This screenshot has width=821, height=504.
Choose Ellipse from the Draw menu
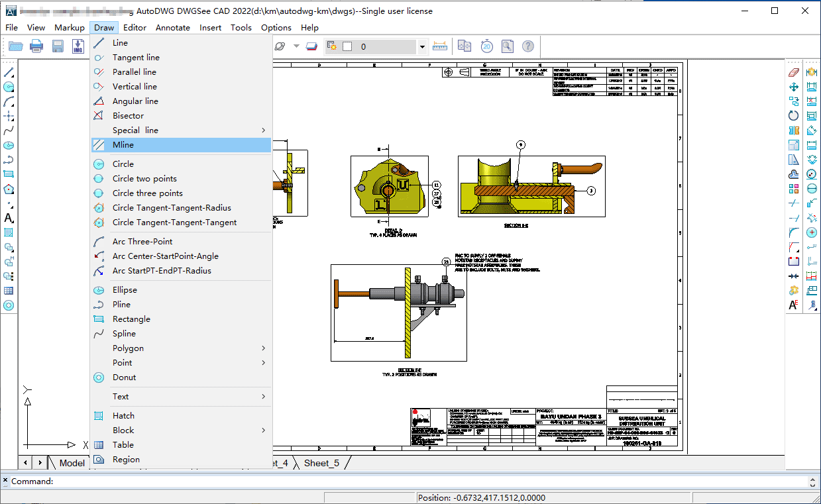[x=181, y=290]
